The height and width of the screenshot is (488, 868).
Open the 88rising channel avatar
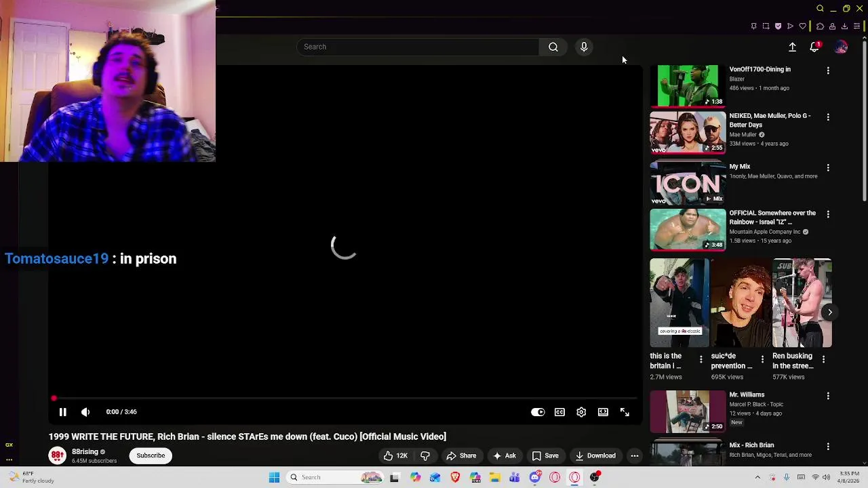tap(58, 455)
